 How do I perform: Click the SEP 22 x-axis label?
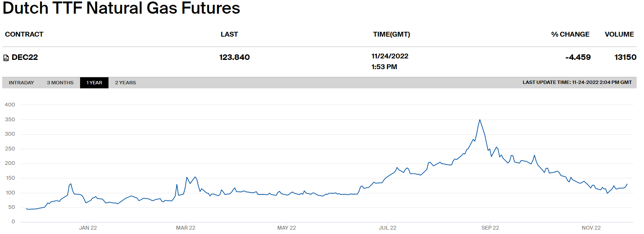[x=490, y=228]
